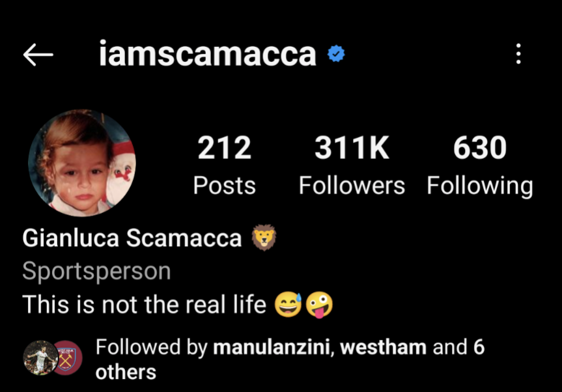Show the 6 other mutual followers
Screen dimensions: 562x392
(290, 359)
